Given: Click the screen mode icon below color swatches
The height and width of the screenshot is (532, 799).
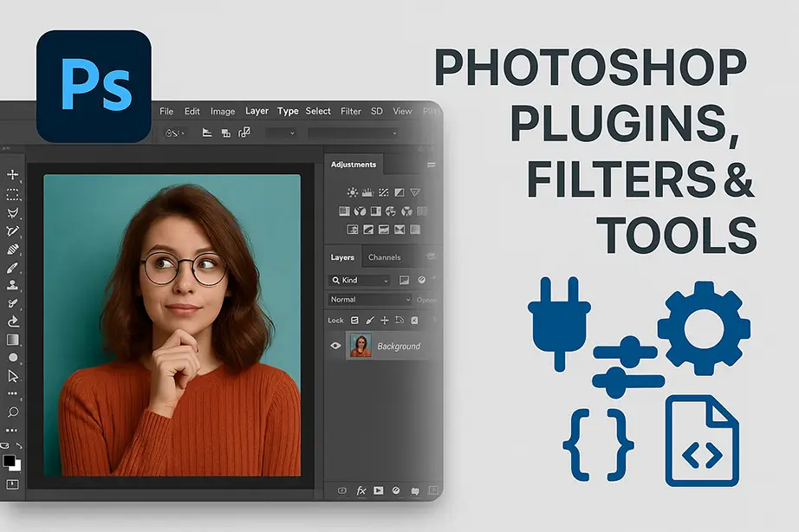Looking at the screenshot, I should (12, 484).
